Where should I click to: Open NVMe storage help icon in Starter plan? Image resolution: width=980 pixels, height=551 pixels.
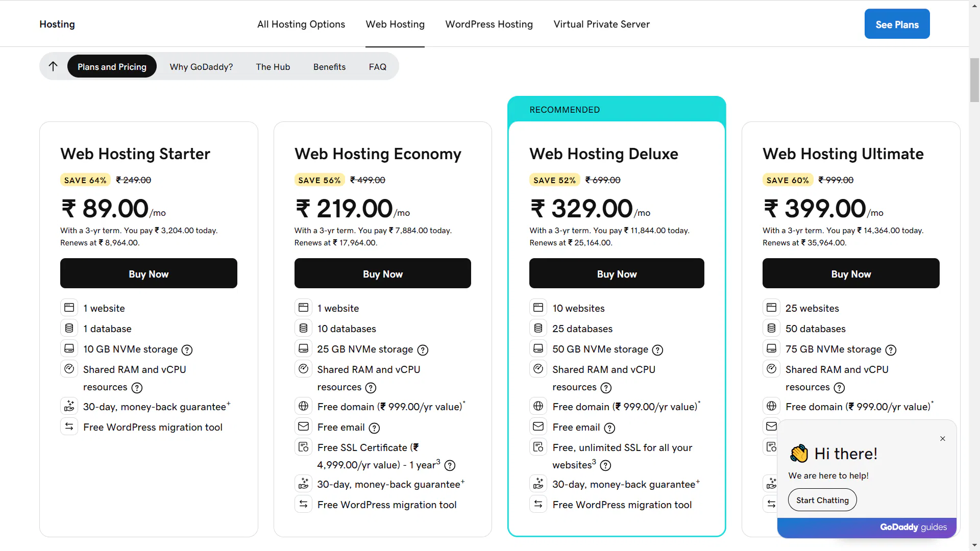[x=187, y=350]
